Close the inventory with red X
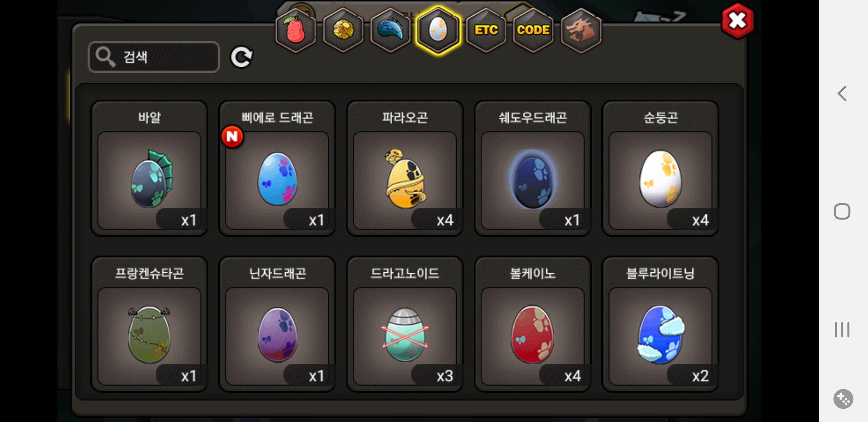 [738, 21]
